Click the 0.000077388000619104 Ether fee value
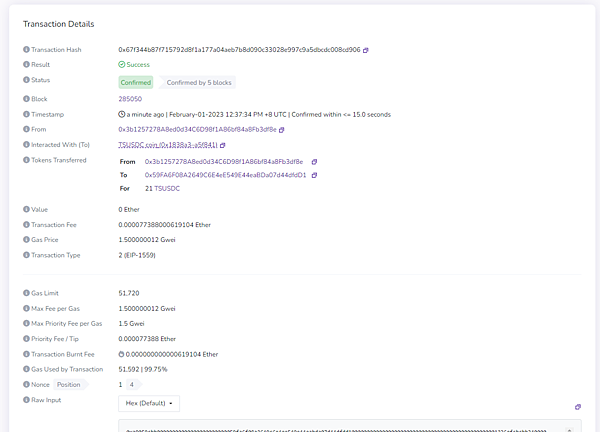This screenshot has height=432, width=600. [165, 225]
